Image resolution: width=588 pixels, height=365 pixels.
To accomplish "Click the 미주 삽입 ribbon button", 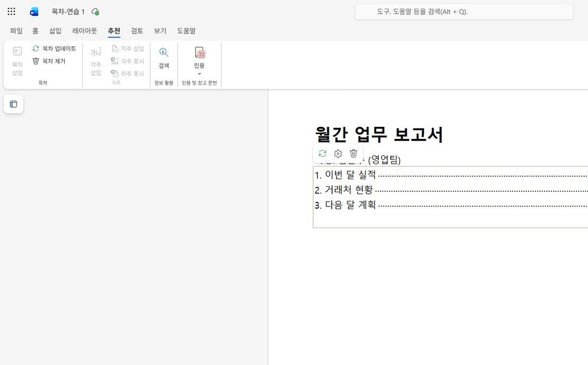I will click(x=128, y=48).
